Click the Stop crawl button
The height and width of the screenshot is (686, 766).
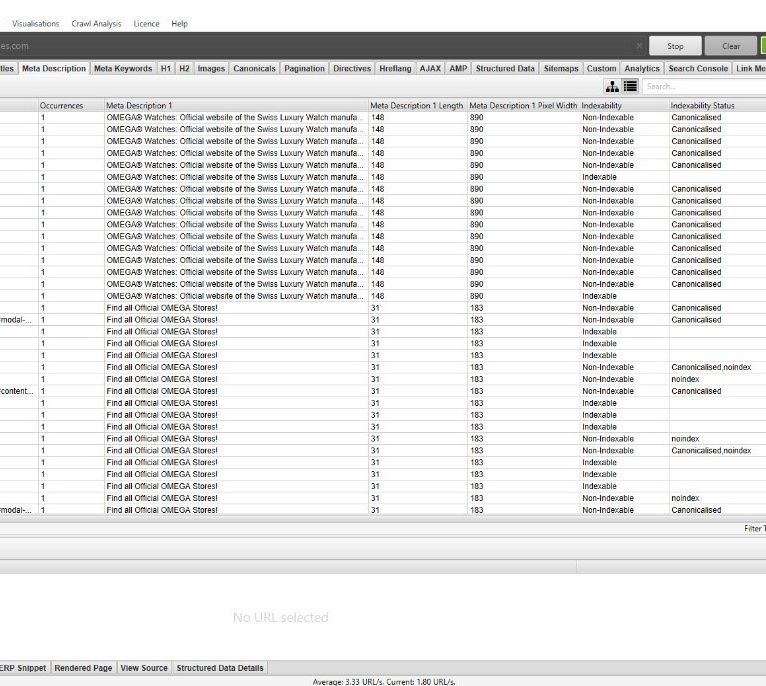click(675, 46)
